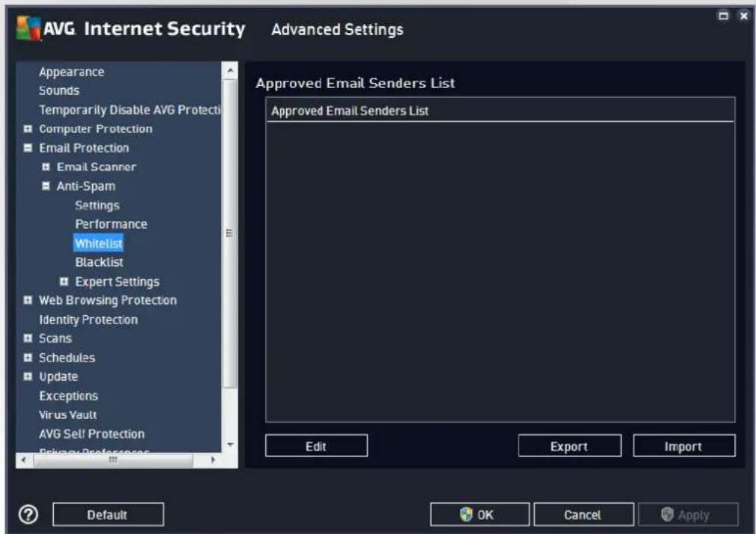Screen dimensions: 756x534
Task: Open Identity Protection item
Action: pos(88,320)
